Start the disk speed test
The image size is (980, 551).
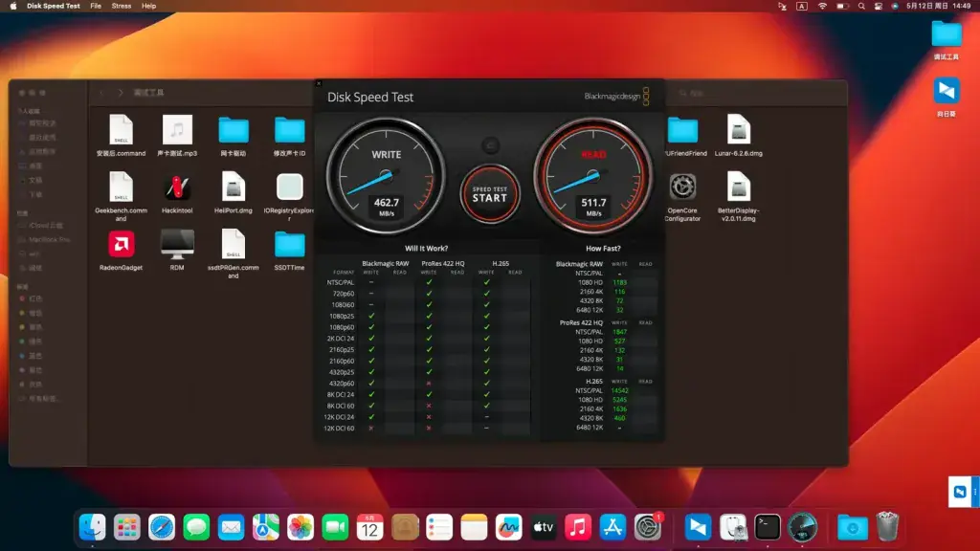490,194
